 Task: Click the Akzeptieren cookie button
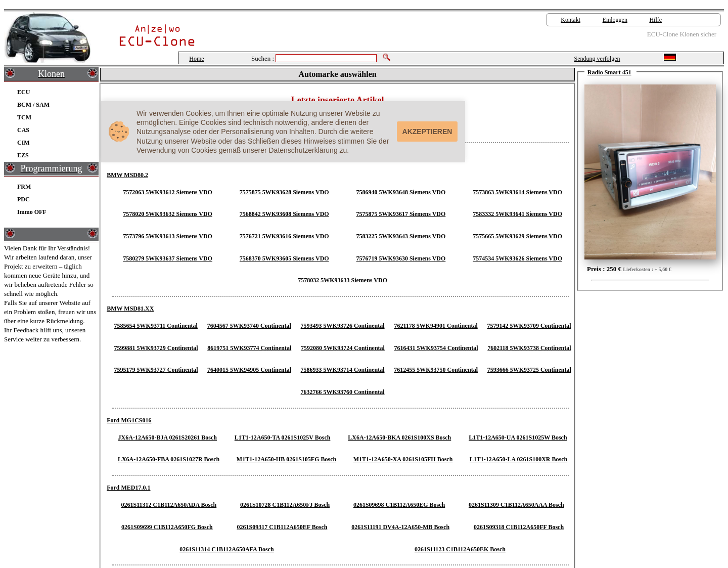tap(427, 132)
